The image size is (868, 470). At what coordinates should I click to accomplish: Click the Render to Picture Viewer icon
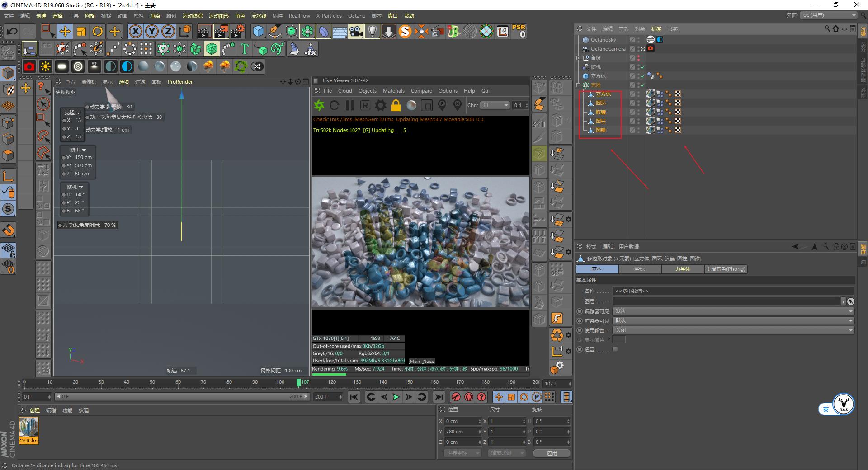pyautogui.click(x=221, y=32)
